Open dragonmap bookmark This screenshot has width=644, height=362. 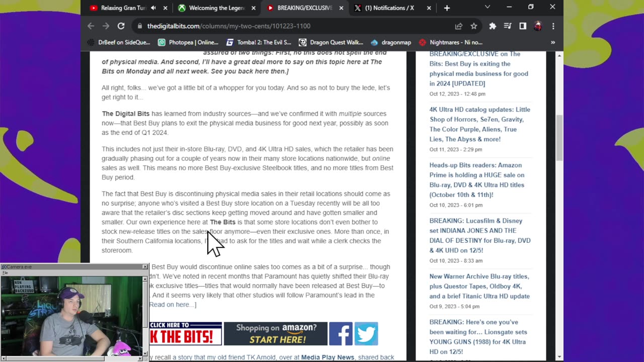(x=391, y=43)
